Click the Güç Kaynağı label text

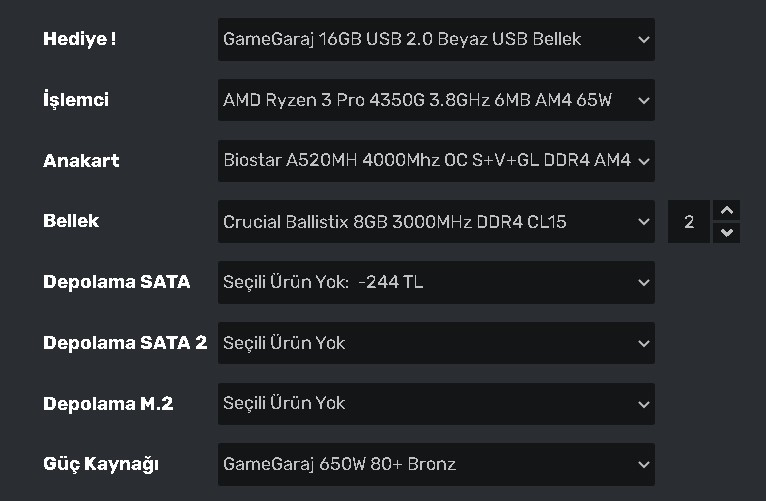101,465
